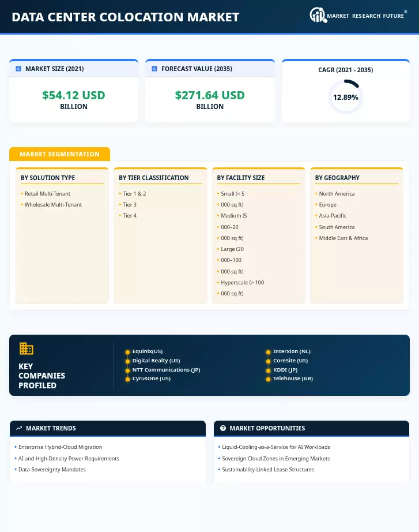The height and width of the screenshot is (532, 419).
Task: Click the Market Trends header bar
Action: [107, 428]
